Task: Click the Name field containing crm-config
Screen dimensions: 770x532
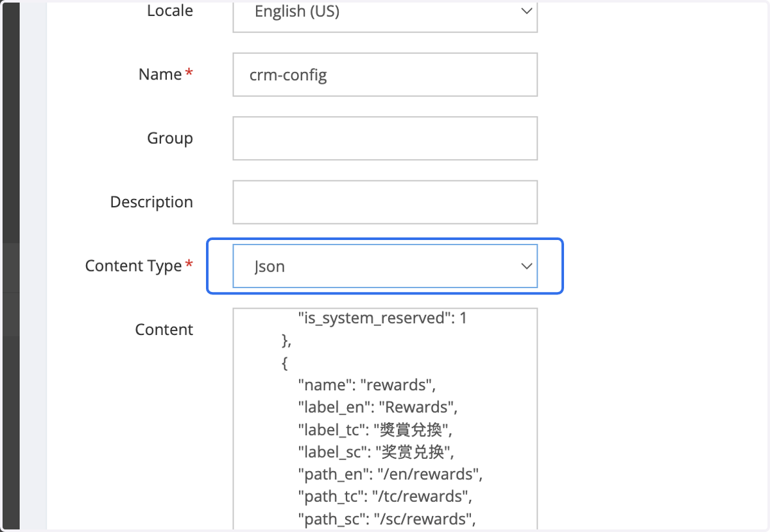Action: pos(385,74)
